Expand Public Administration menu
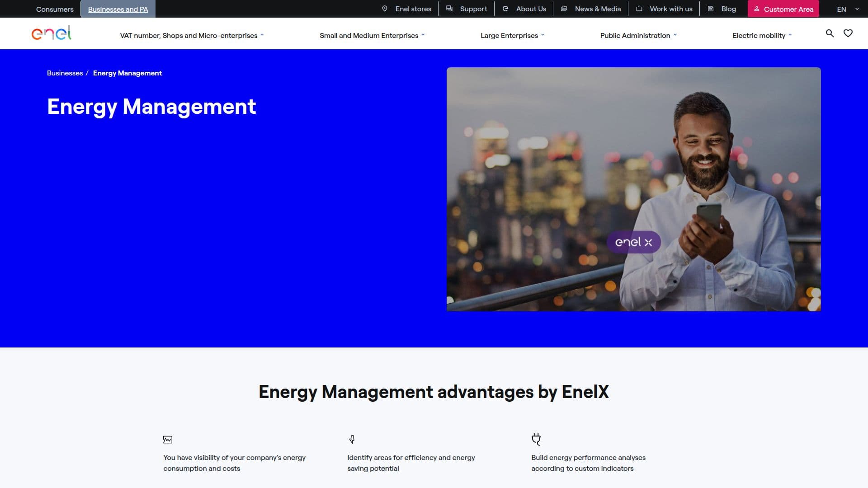The width and height of the screenshot is (868, 488). click(x=638, y=36)
